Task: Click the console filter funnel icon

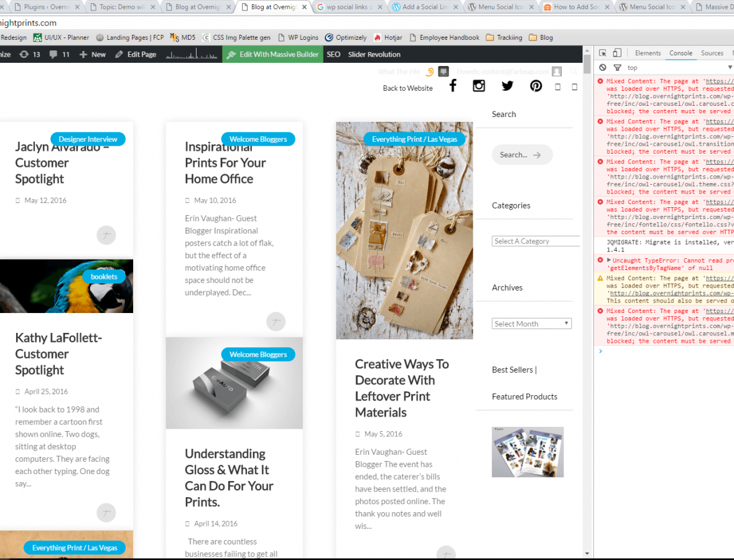Action: [617, 67]
